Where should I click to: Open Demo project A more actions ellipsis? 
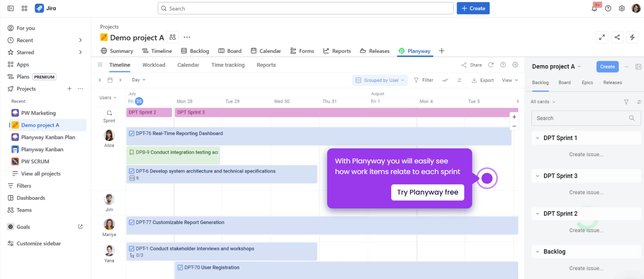pyautogui.click(x=187, y=37)
